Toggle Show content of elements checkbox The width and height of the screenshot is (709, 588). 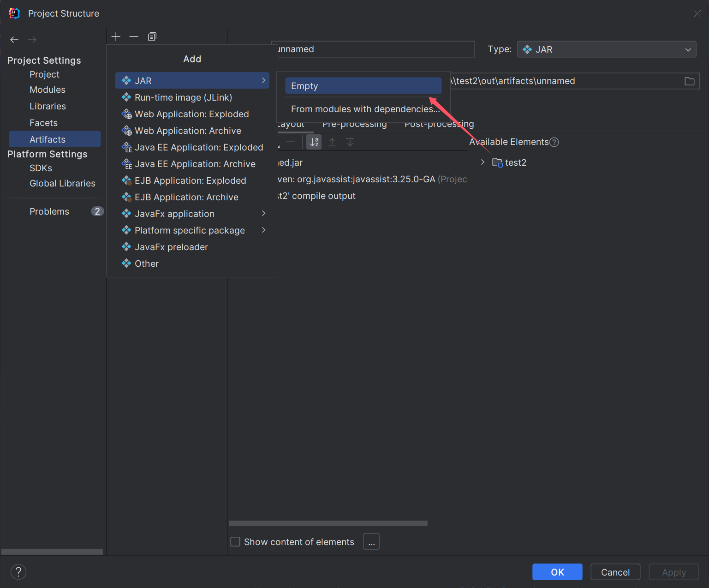(x=235, y=541)
